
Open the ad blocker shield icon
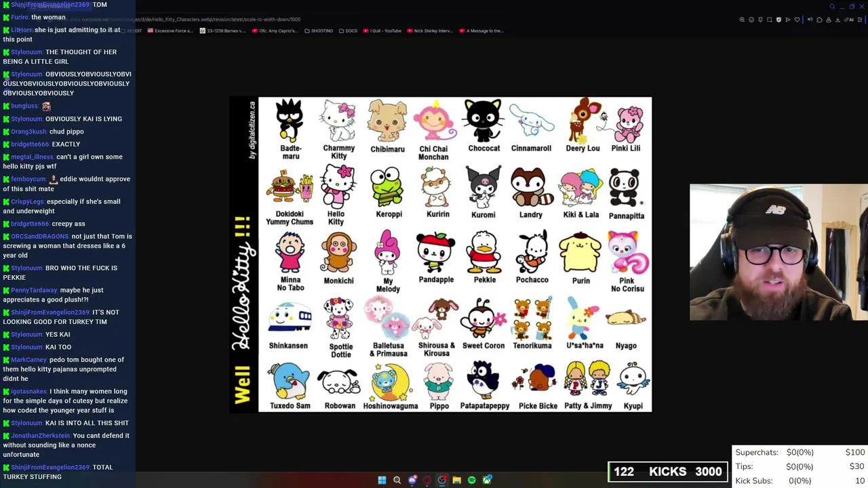tap(778, 20)
